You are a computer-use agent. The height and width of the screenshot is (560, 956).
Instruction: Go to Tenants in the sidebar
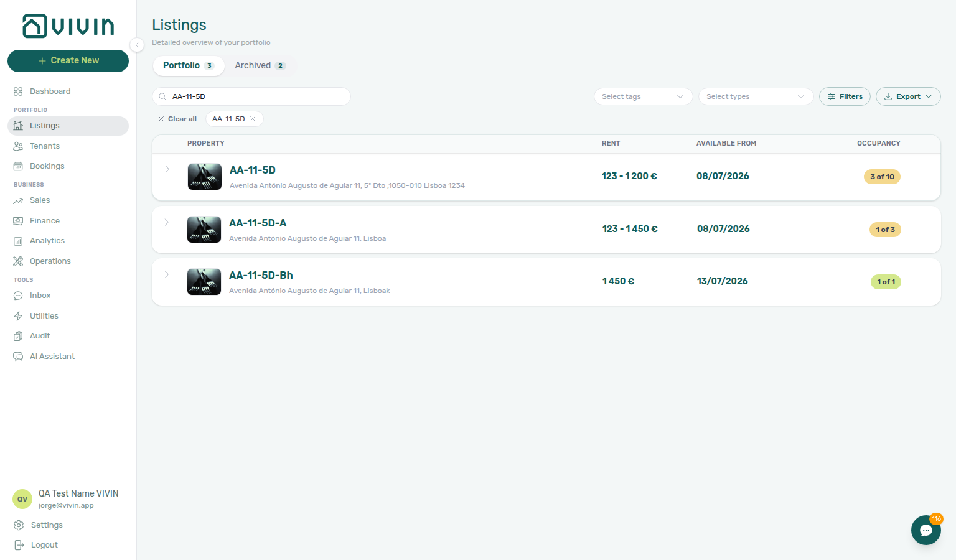(x=68, y=146)
